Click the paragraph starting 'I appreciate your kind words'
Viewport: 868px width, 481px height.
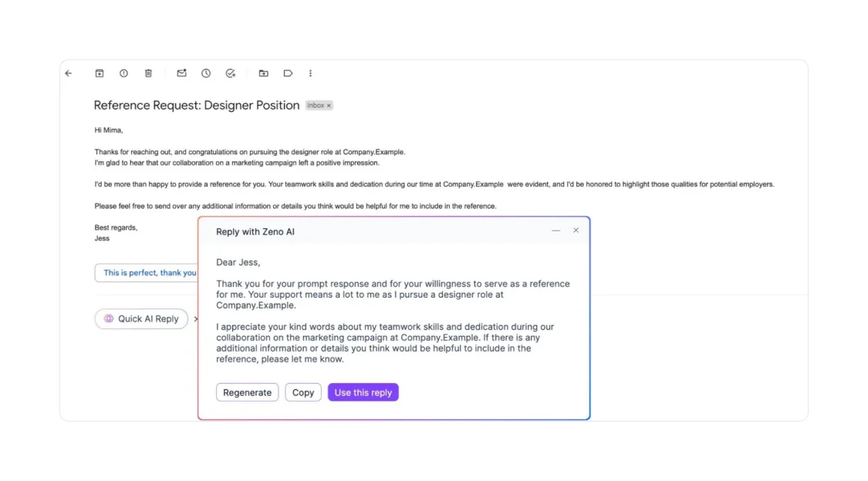(x=385, y=343)
